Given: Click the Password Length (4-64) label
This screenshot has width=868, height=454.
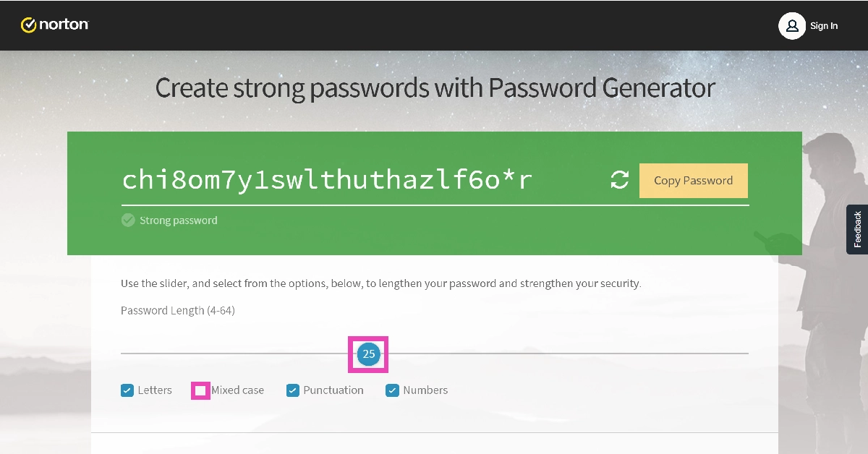Looking at the screenshot, I should tap(178, 311).
